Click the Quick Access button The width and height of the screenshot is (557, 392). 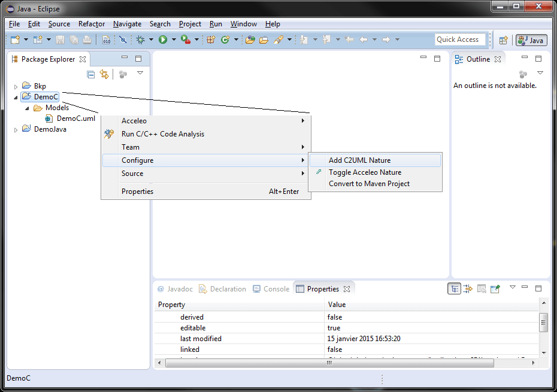point(459,39)
